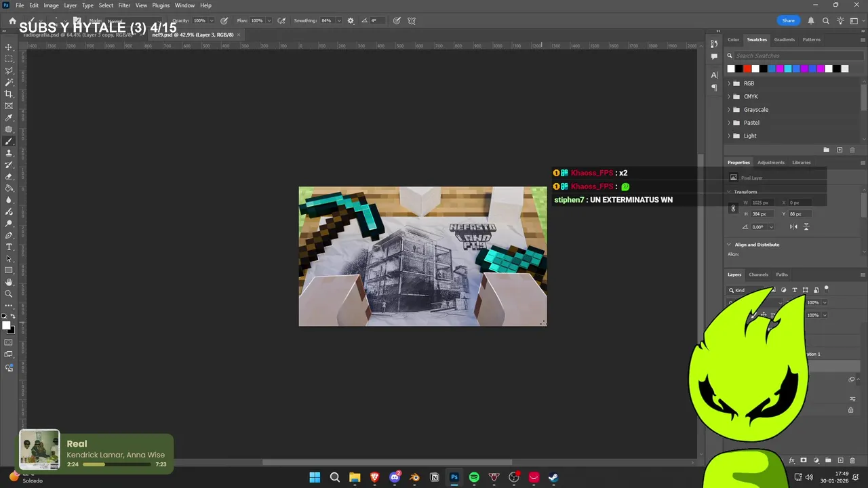Open the Edit Toolbar three-dots button
The height and width of the screenshot is (488, 868).
(9, 306)
